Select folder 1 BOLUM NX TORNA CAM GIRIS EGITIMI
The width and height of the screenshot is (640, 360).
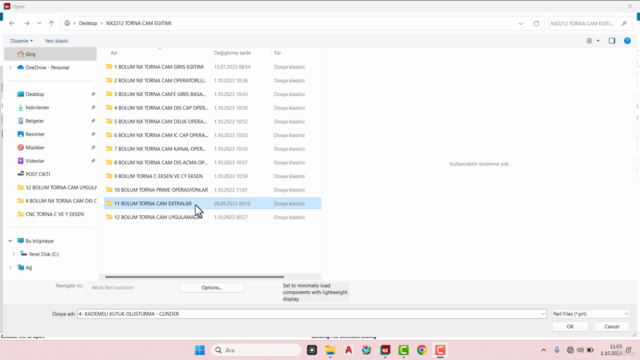point(159,67)
